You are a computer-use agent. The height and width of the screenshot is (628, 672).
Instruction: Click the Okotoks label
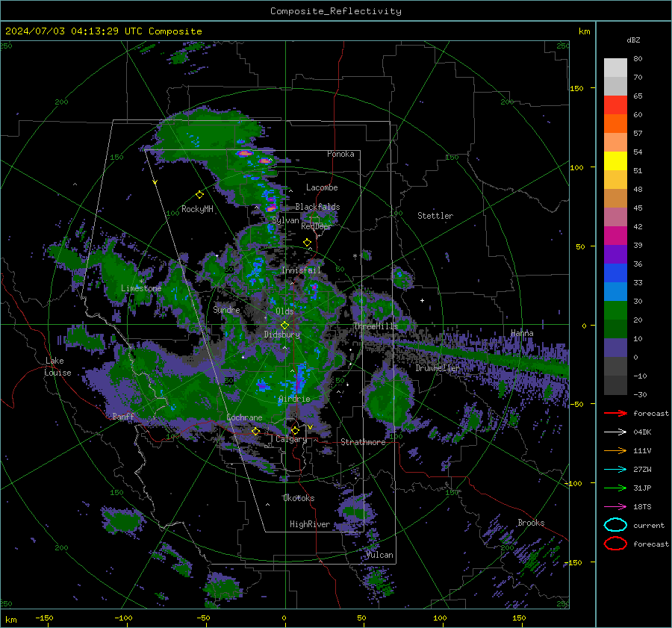pos(299,498)
